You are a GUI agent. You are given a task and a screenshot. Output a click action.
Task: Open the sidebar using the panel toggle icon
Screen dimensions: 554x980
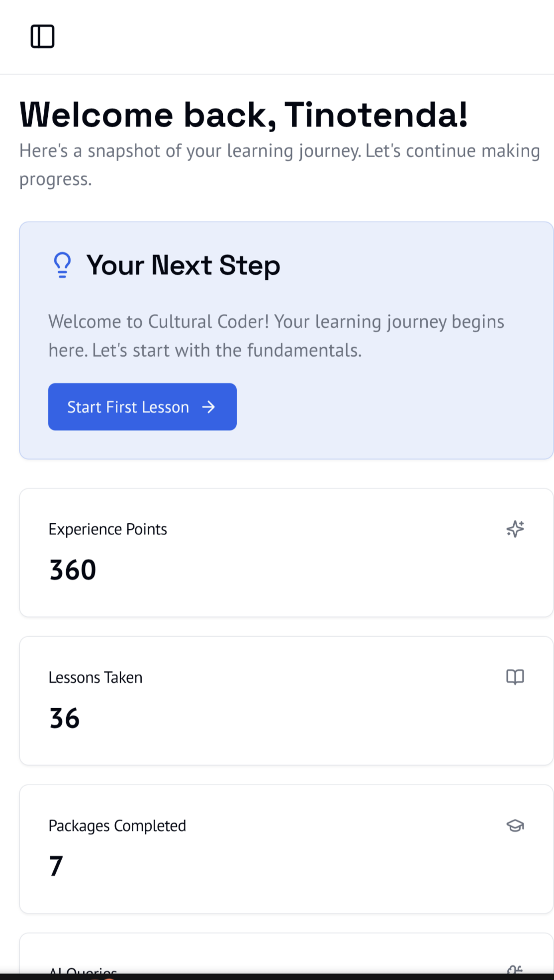coord(43,37)
